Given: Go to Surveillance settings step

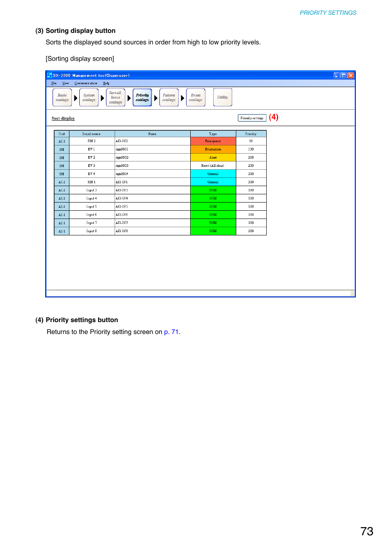Looking at the screenshot, I should tap(115, 97).
